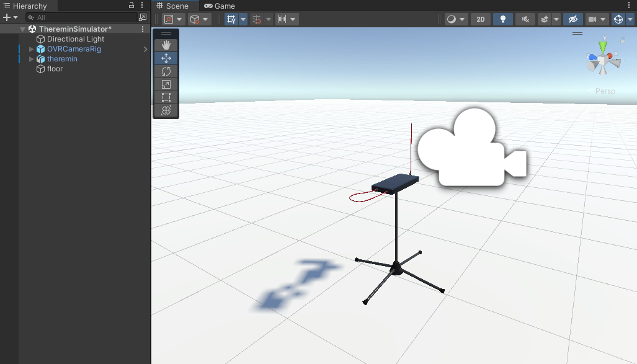Open handle rotation dropdown arrow
637x364 pixels.
[x=205, y=19]
